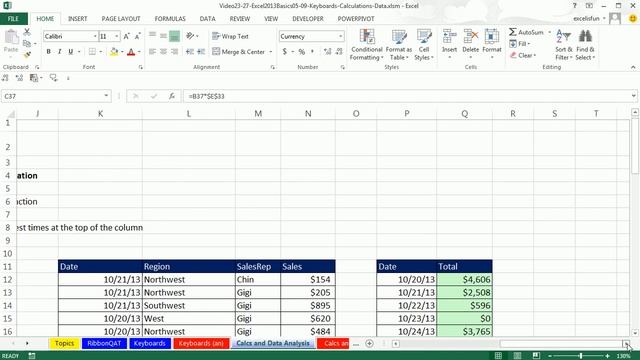Open Format as Table gallery
Viewport: 640px width, 360px height.
[399, 45]
